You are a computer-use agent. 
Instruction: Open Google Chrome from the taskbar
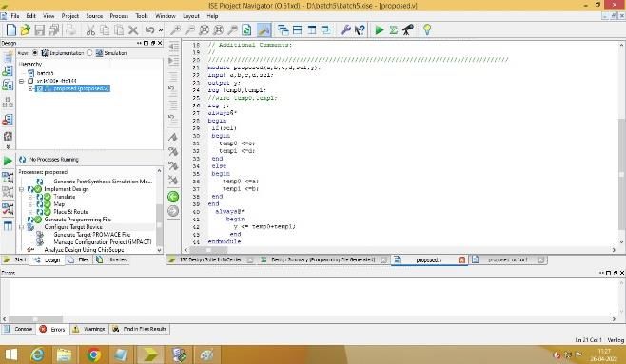94,354
